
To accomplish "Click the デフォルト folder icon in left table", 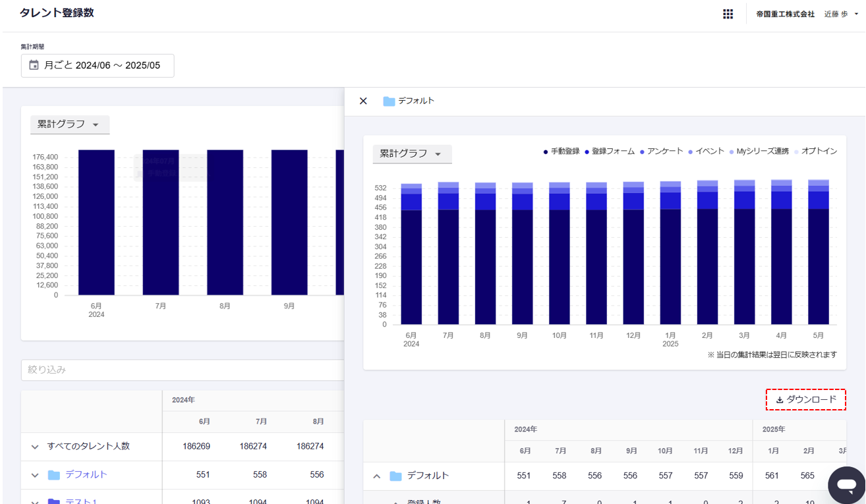I will (x=54, y=475).
